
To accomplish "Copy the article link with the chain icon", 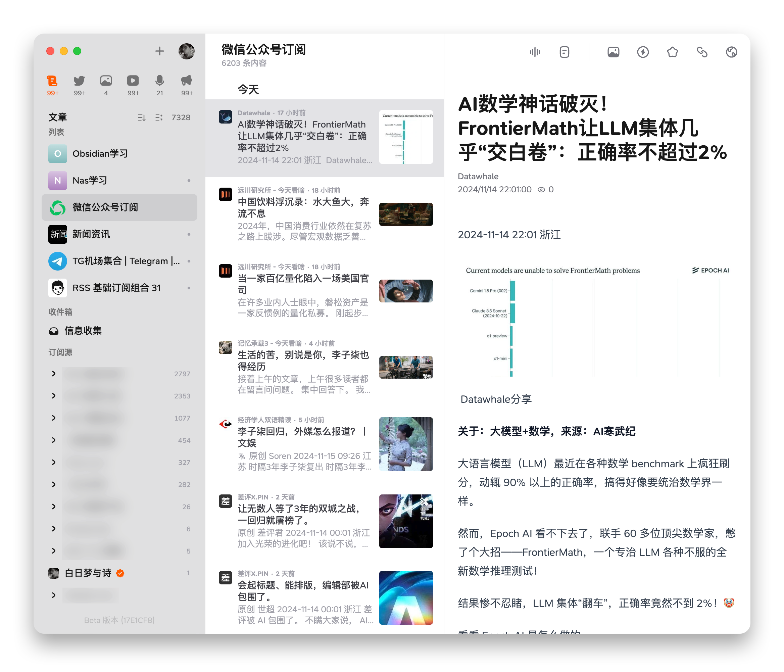I will [x=701, y=52].
